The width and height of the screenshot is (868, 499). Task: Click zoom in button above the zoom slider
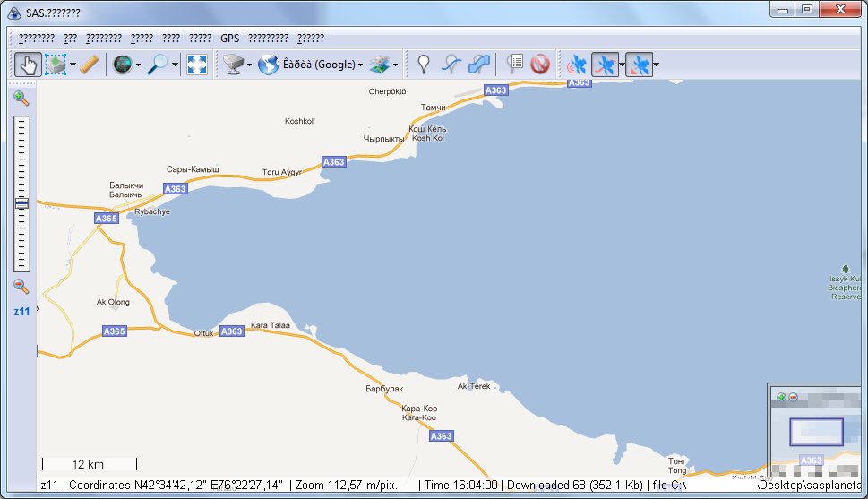[21, 99]
